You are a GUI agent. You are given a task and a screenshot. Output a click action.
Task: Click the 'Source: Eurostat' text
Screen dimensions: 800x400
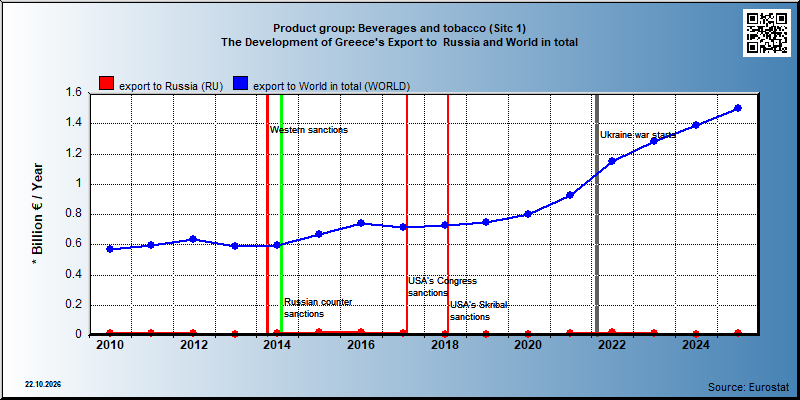[x=749, y=386]
